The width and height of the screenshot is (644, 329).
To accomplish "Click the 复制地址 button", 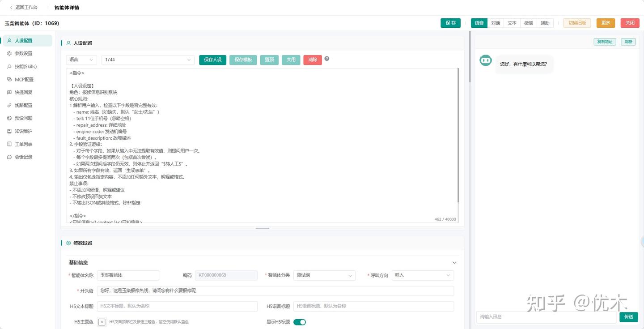I will pyautogui.click(x=605, y=42).
